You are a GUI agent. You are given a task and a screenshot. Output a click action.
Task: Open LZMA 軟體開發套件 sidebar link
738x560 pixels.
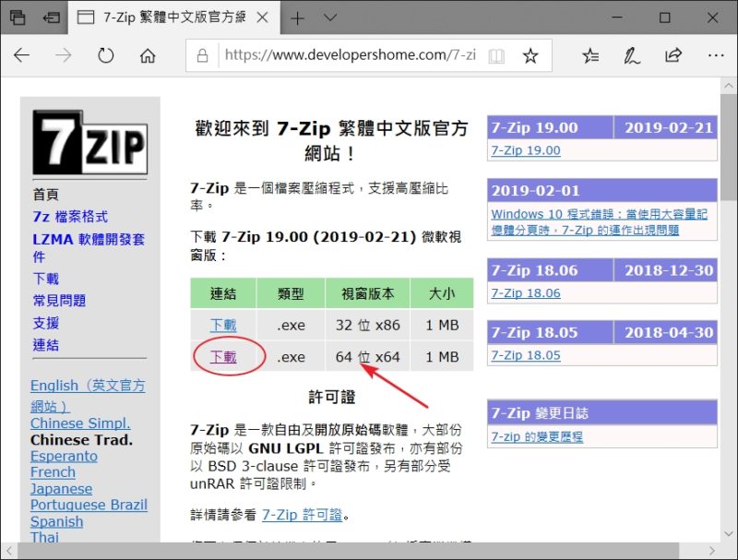89,247
